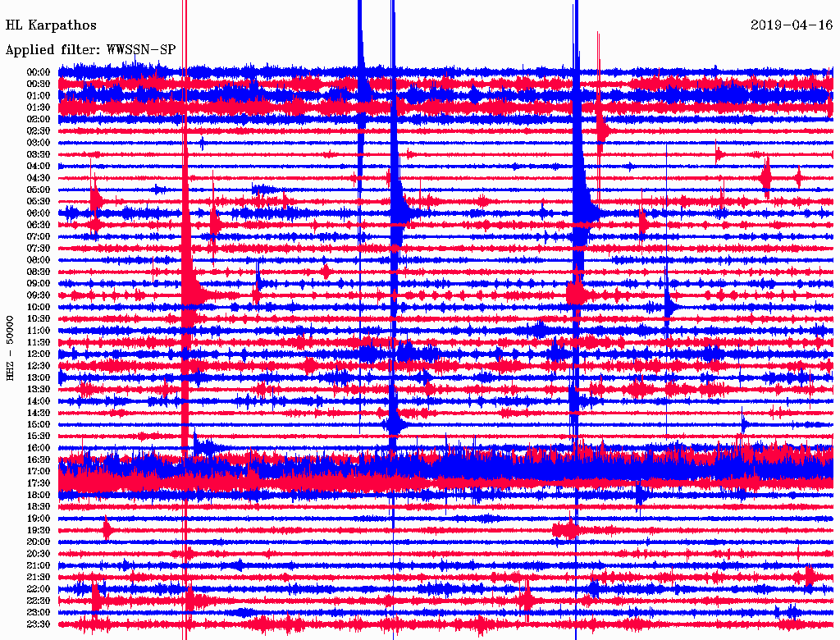This screenshot has width=840, height=640.
Task: Click the 15:00 time row label
Action: pos(39,424)
